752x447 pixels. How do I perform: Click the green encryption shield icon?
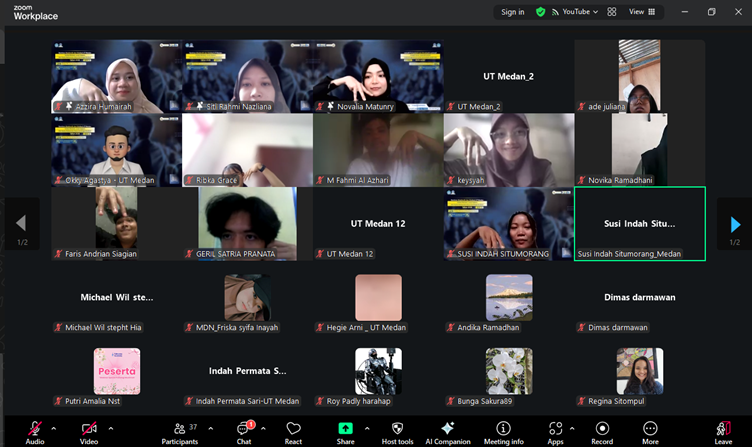pos(540,12)
